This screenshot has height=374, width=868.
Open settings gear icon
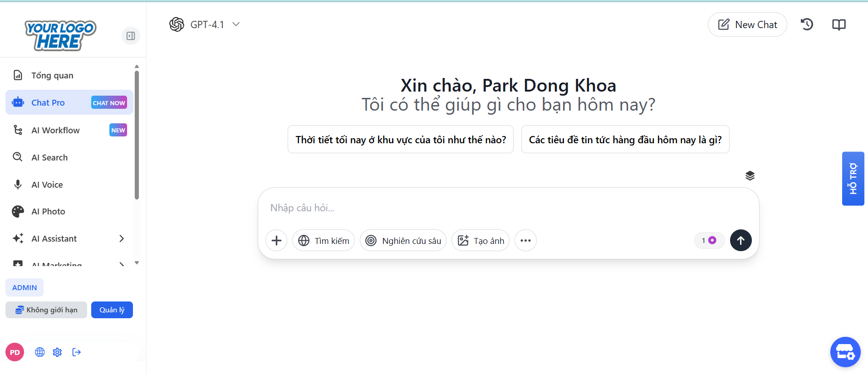pyautogui.click(x=57, y=352)
